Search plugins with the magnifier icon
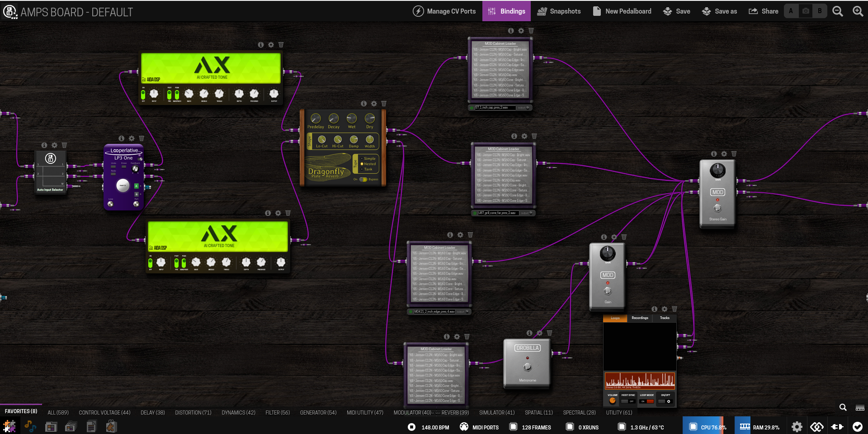The width and height of the screenshot is (868, 434). pyautogui.click(x=843, y=407)
